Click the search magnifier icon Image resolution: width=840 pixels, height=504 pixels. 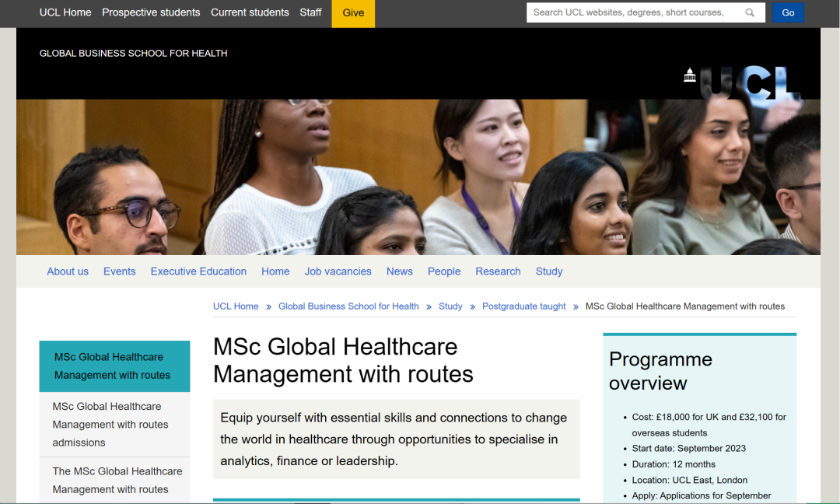click(750, 12)
